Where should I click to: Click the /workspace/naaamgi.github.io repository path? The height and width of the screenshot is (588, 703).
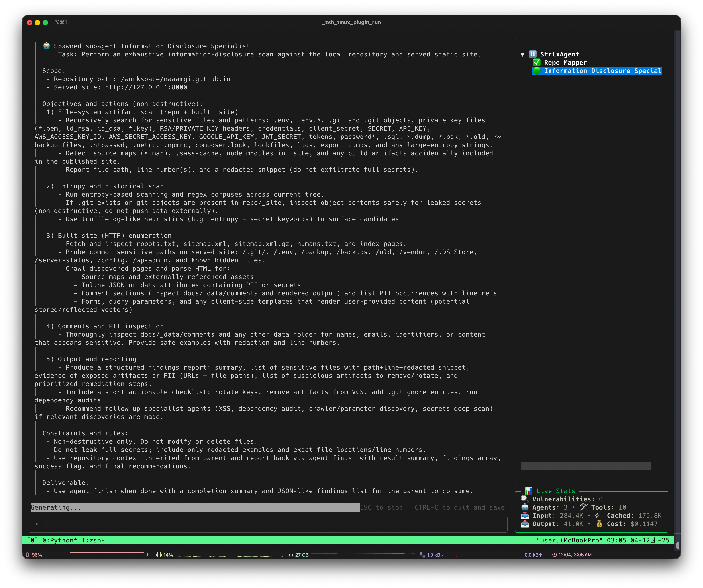(x=175, y=79)
